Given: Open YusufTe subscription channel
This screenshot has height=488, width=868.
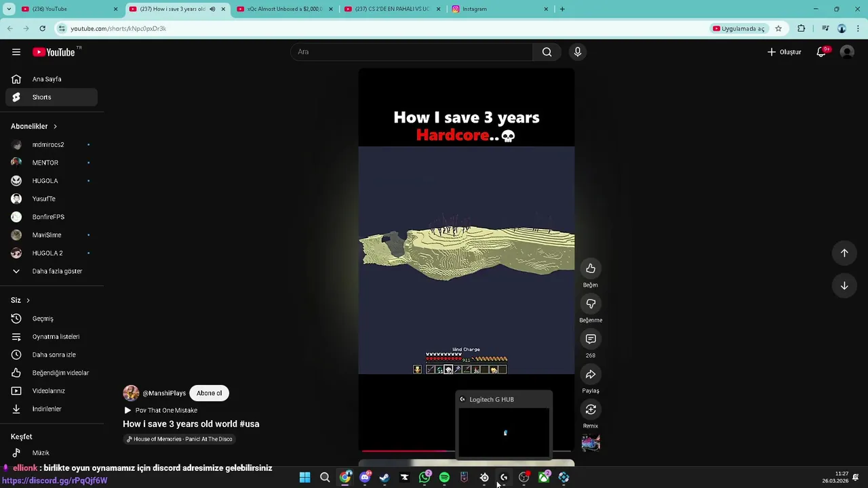Looking at the screenshot, I should tap(52, 199).
